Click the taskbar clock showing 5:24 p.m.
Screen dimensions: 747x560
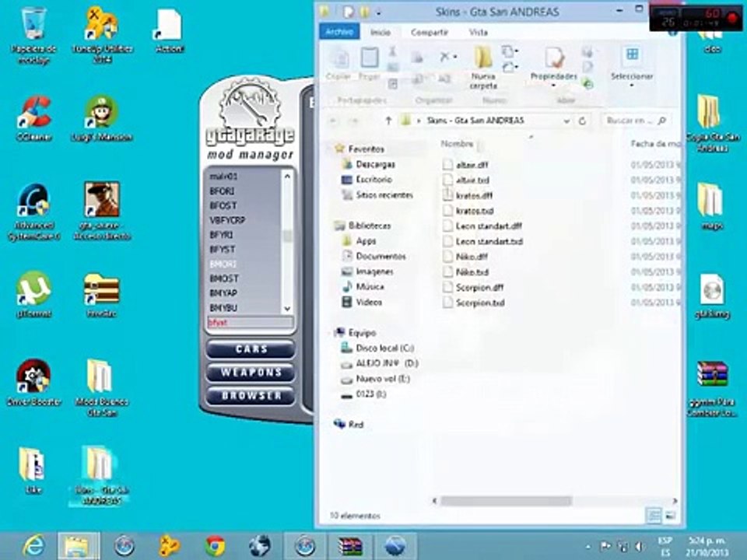coord(707,546)
